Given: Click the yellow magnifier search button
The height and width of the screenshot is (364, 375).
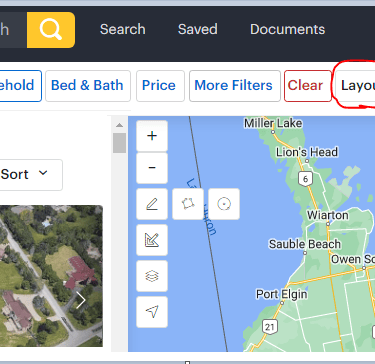Looking at the screenshot, I should [51, 30].
